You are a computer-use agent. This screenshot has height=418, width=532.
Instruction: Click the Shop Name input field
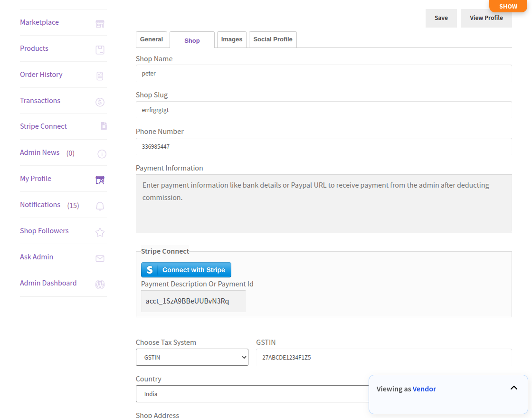(323, 74)
